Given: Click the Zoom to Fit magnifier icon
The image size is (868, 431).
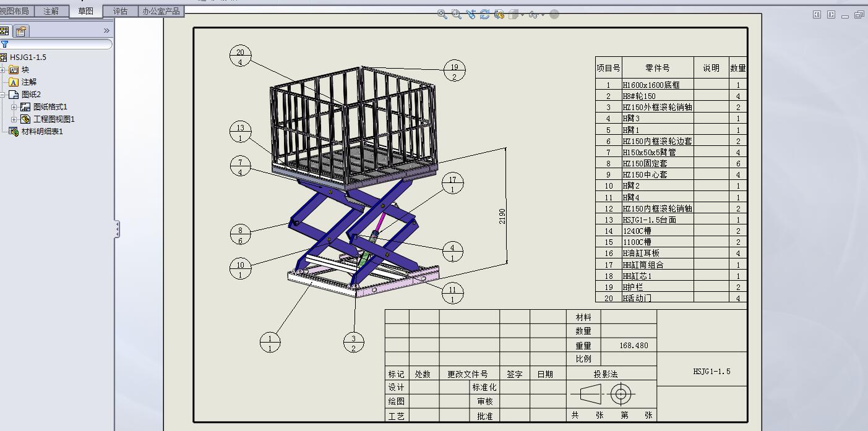Looking at the screenshot, I should [442, 14].
